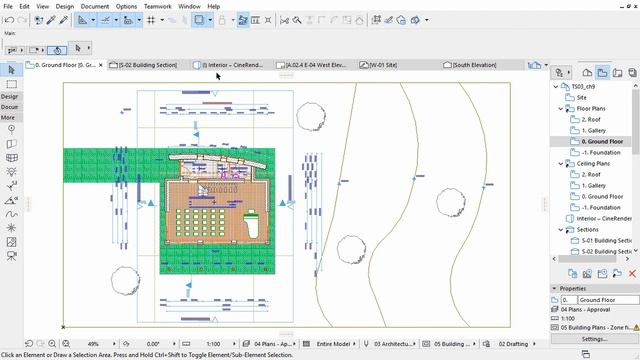Collapse the Properties panel header
The height and width of the screenshot is (360, 640).
pyautogui.click(x=554, y=289)
